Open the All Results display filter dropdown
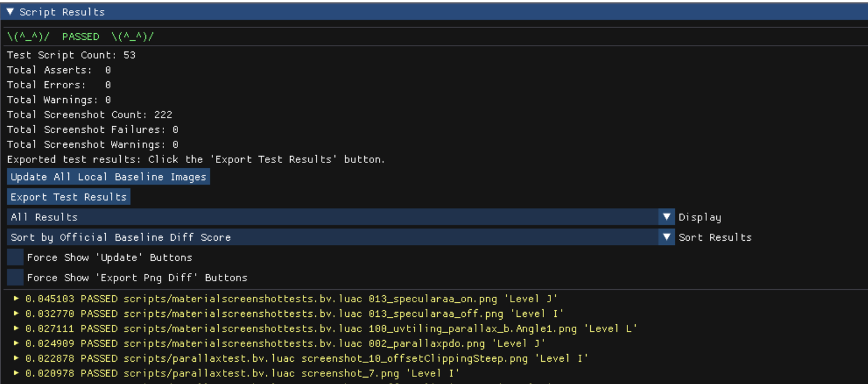 pos(233,216)
